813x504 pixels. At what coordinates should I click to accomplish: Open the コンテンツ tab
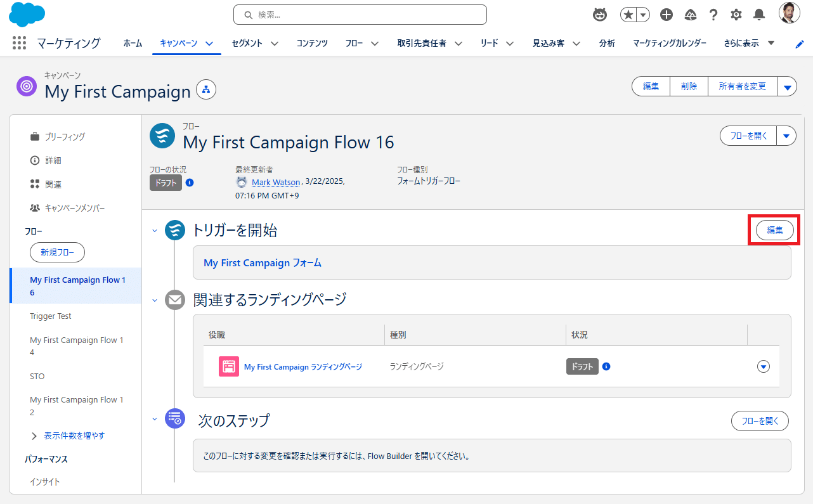(x=312, y=43)
